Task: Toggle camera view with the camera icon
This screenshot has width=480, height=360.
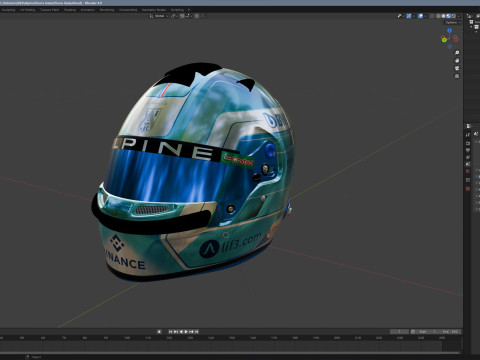Action: (x=457, y=68)
